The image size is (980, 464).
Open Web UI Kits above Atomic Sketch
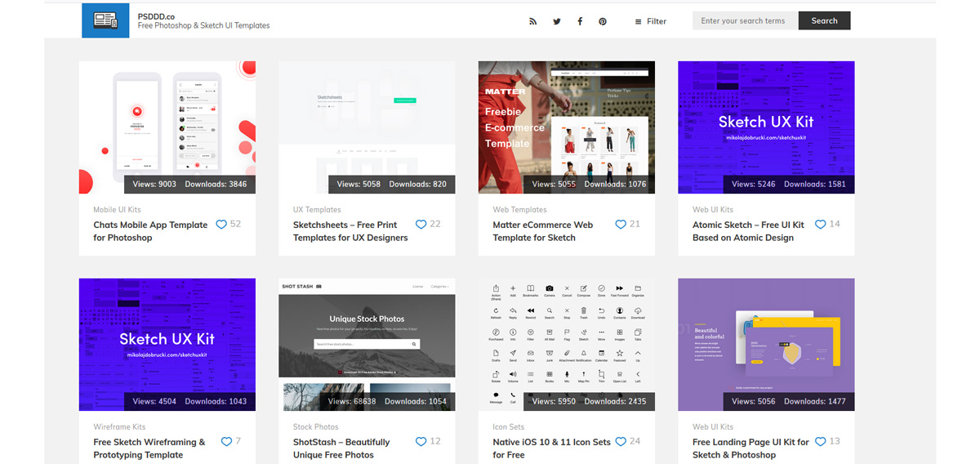point(713,210)
